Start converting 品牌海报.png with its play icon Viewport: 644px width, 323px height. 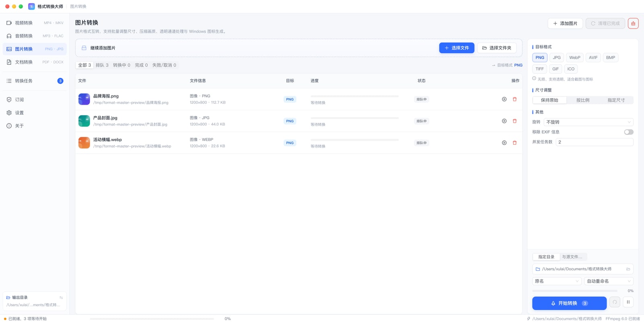point(504,99)
